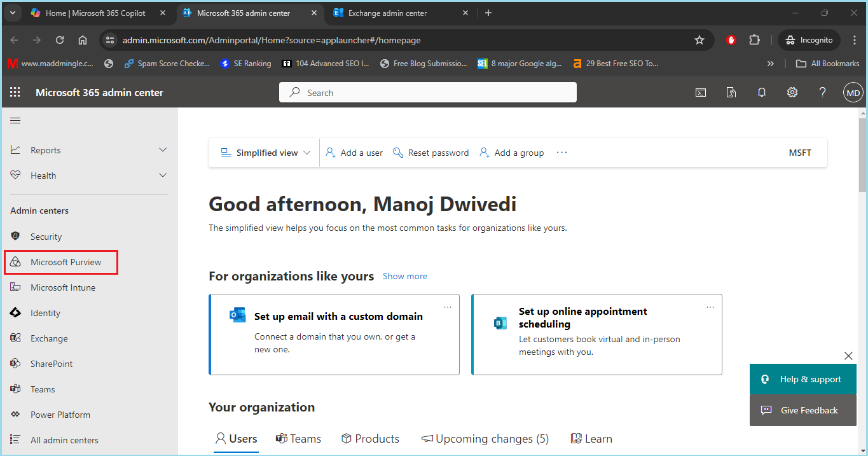The height and width of the screenshot is (456, 868).
Task: Click the Health heart icon
Action: (16, 176)
